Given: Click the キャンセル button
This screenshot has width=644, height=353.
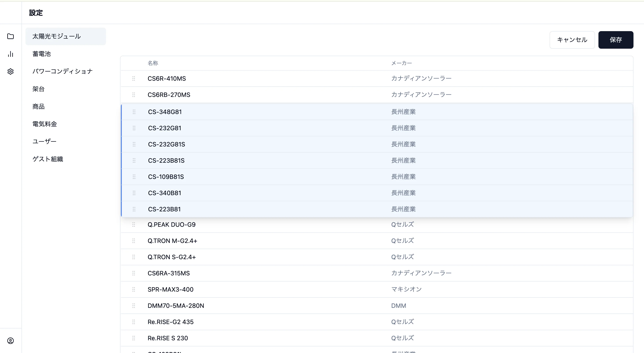Looking at the screenshot, I should point(572,40).
